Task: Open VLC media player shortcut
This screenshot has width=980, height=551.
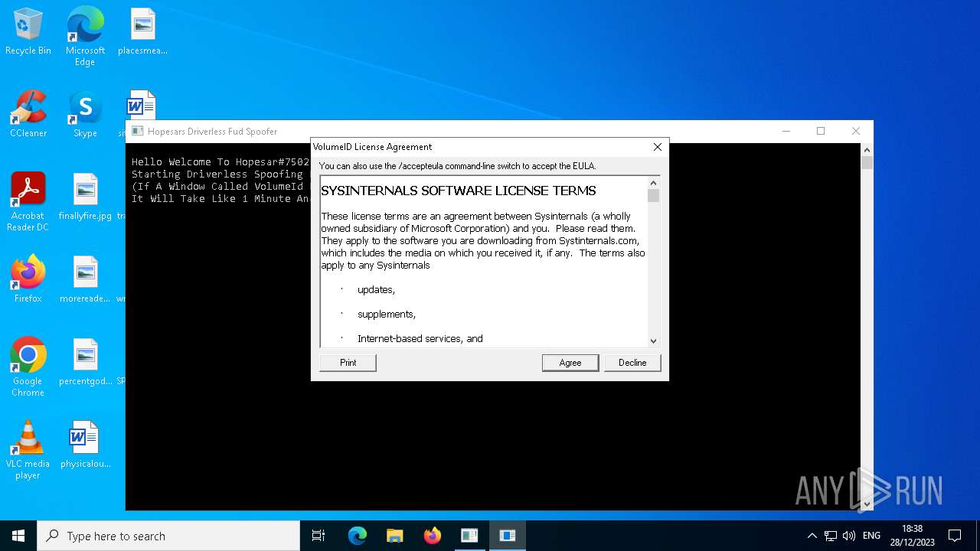Action: 28,450
